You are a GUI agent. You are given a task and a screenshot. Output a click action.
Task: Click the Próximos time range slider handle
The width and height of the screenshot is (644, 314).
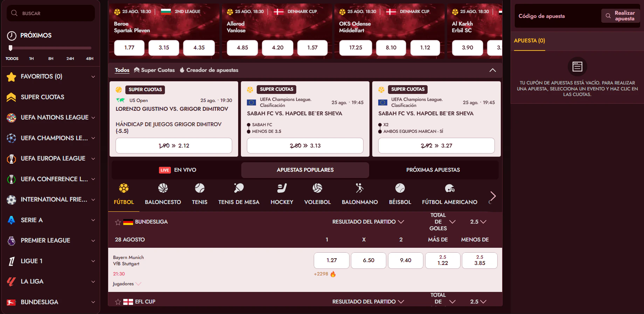[11, 48]
